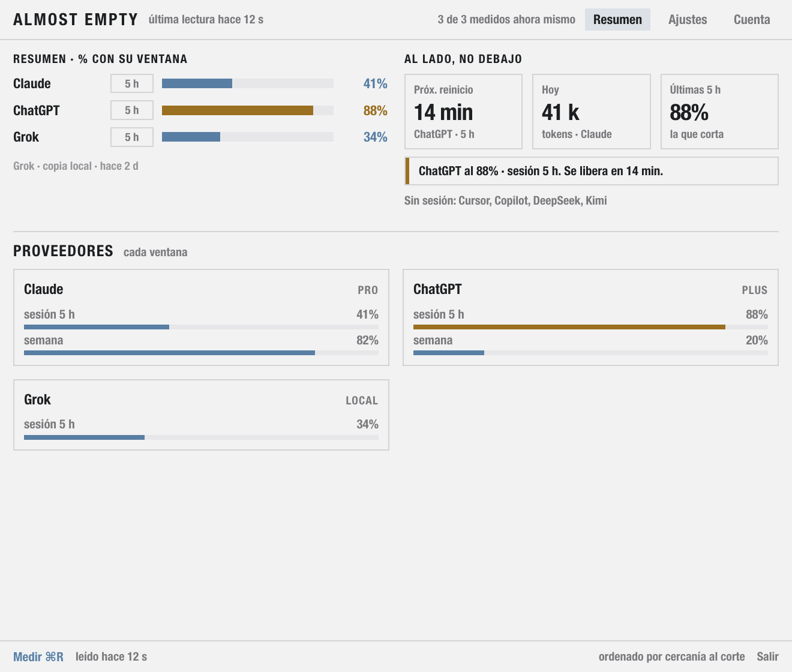This screenshot has height=672, width=792.
Task: Click the 82% semana value on Claude card
Action: click(x=367, y=340)
